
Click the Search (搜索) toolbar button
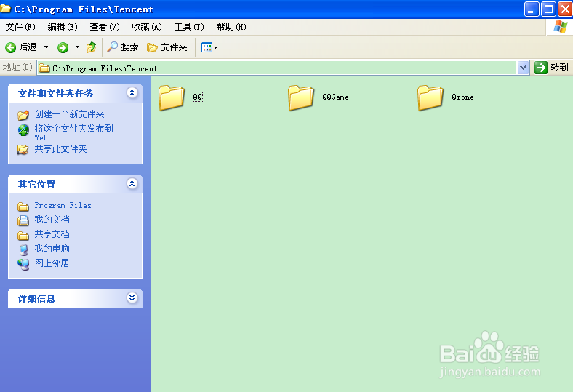[x=123, y=47]
